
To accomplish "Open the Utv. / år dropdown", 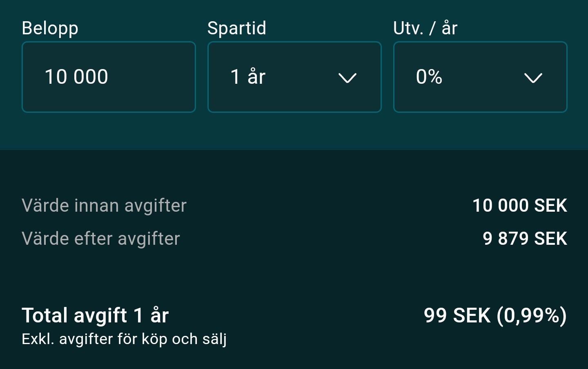I will pyautogui.click(x=480, y=77).
